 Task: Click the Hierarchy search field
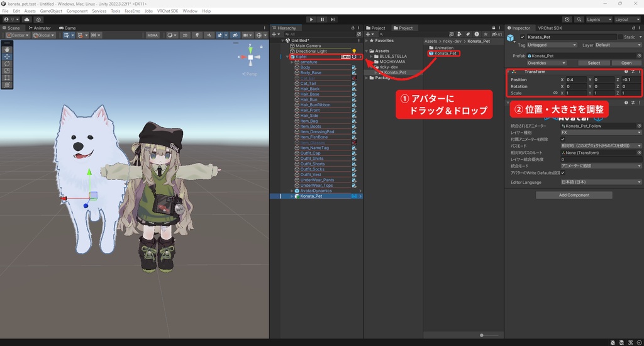pyautogui.click(x=319, y=35)
